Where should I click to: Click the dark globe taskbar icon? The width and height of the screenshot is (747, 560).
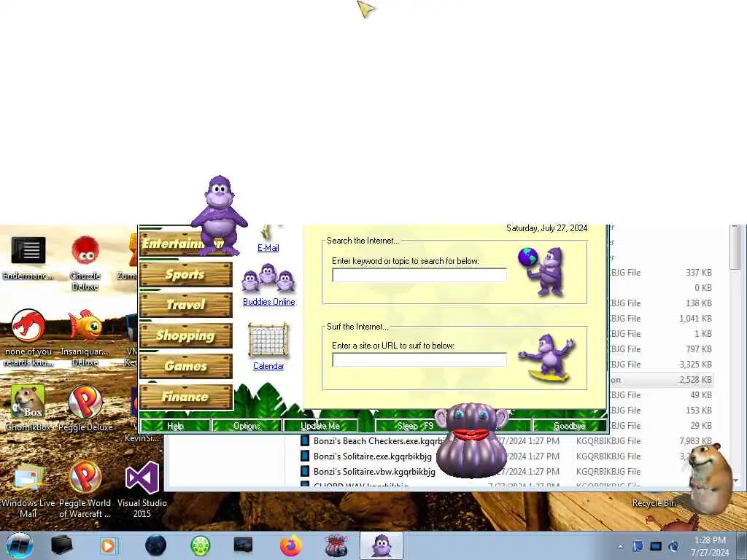point(156,545)
